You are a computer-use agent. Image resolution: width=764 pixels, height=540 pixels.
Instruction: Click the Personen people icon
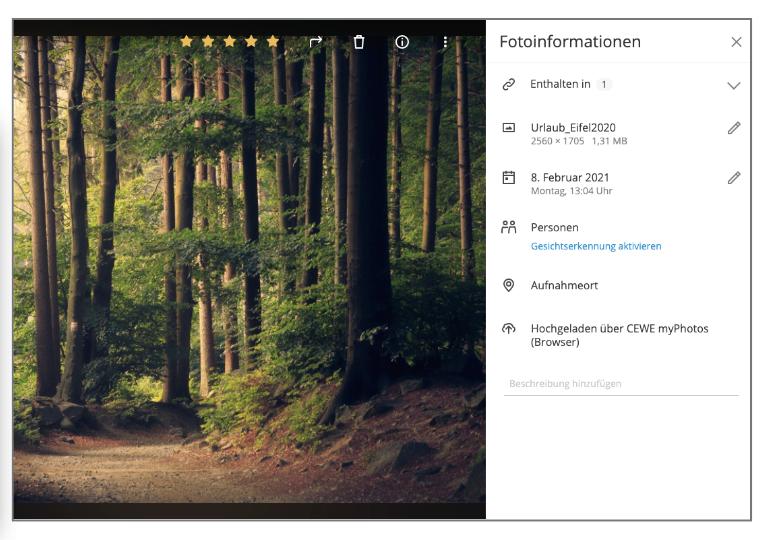(509, 227)
